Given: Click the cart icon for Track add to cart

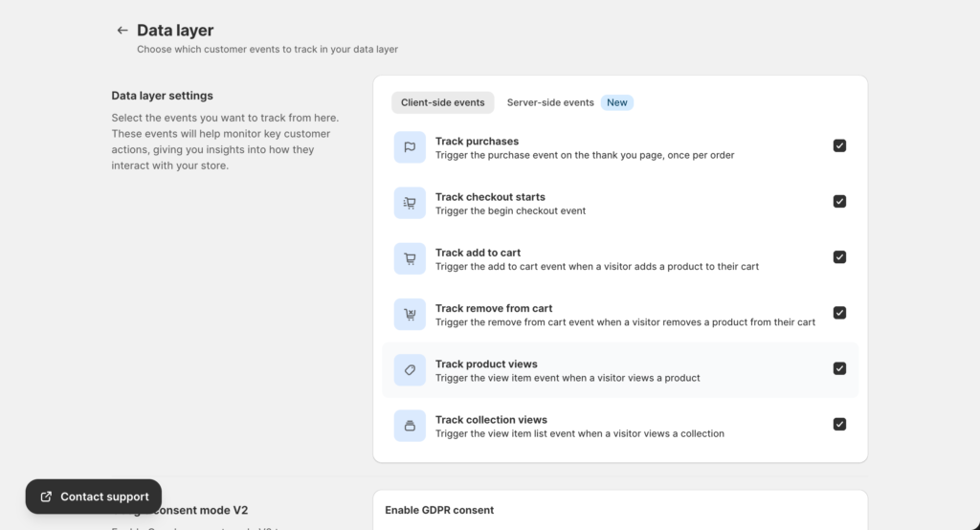Looking at the screenshot, I should click(410, 258).
